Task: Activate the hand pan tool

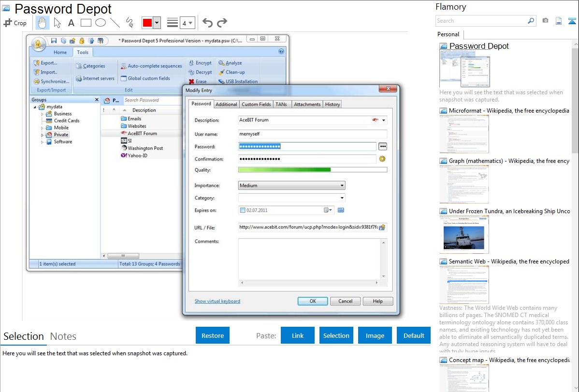Action: pyautogui.click(x=43, y=23)
